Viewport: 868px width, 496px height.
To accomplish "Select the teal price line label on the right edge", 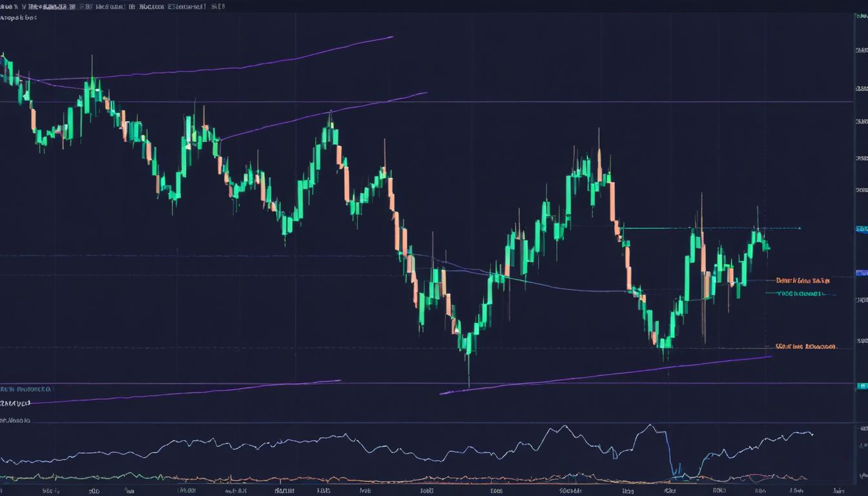I will click(x=801, y=293).
